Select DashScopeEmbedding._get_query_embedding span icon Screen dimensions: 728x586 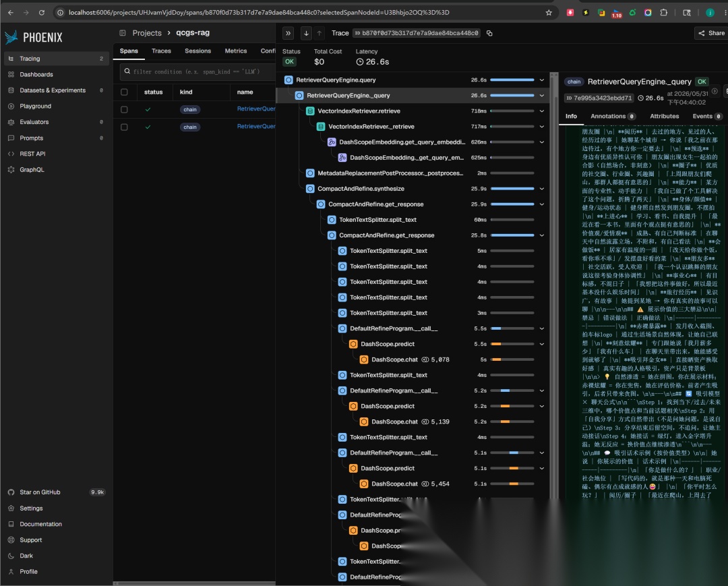[x=342, y=157]
